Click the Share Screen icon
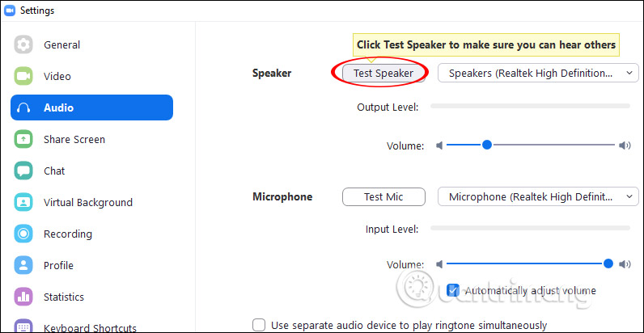 [x=23, y=139]
